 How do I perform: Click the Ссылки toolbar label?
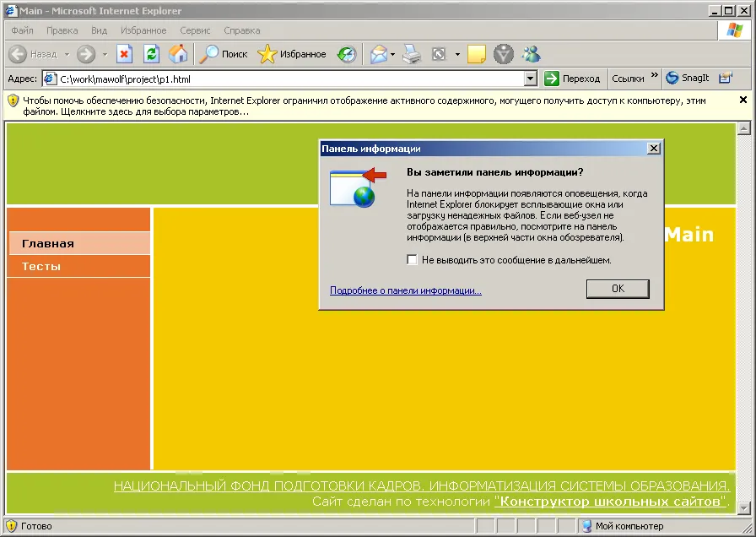point(628,79)
